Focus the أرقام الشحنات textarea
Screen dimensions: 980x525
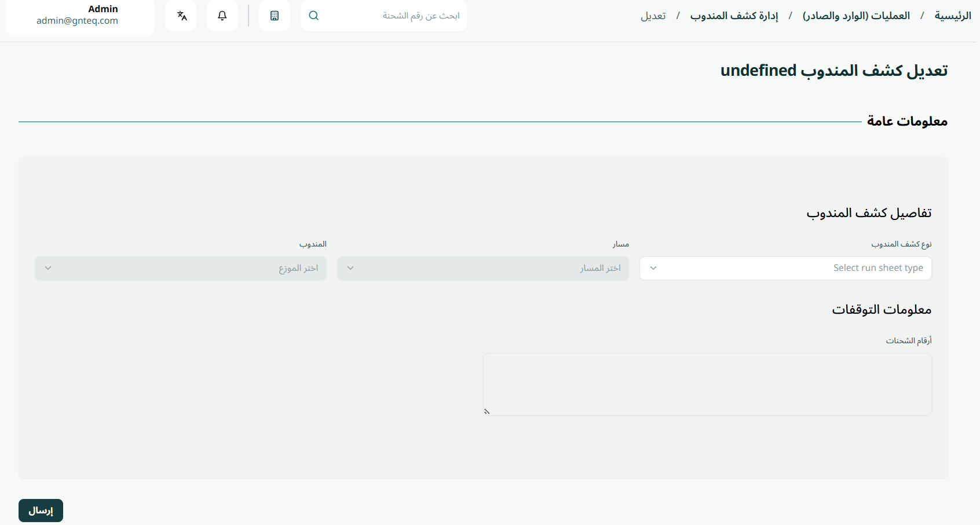(x=707, y=384)
